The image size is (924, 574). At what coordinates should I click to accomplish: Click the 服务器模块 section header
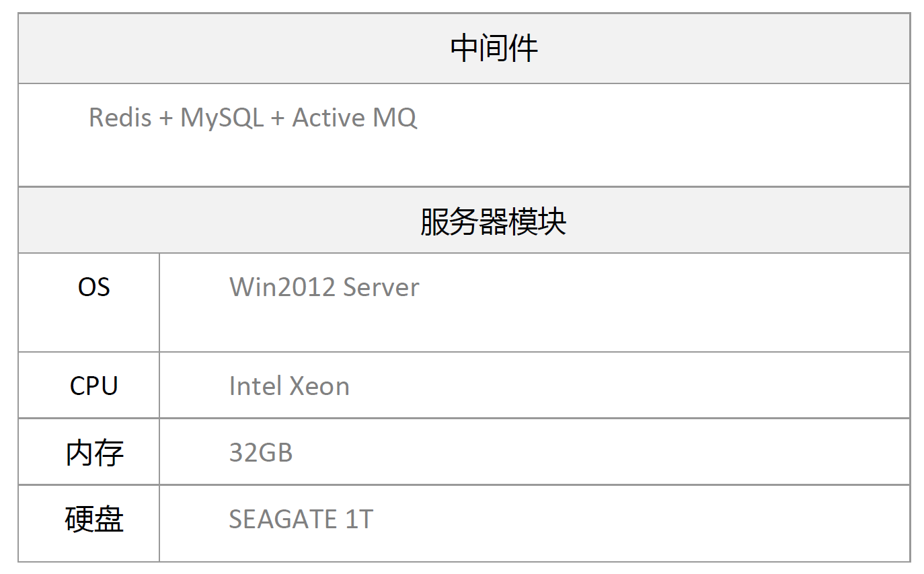464,221
